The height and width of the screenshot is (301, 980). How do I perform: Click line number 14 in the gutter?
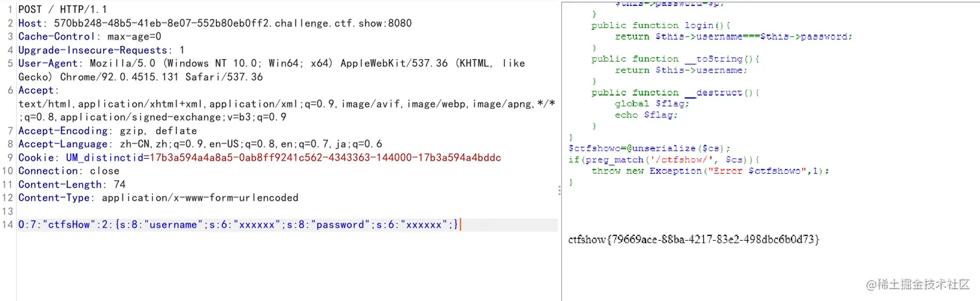(8, 224)
